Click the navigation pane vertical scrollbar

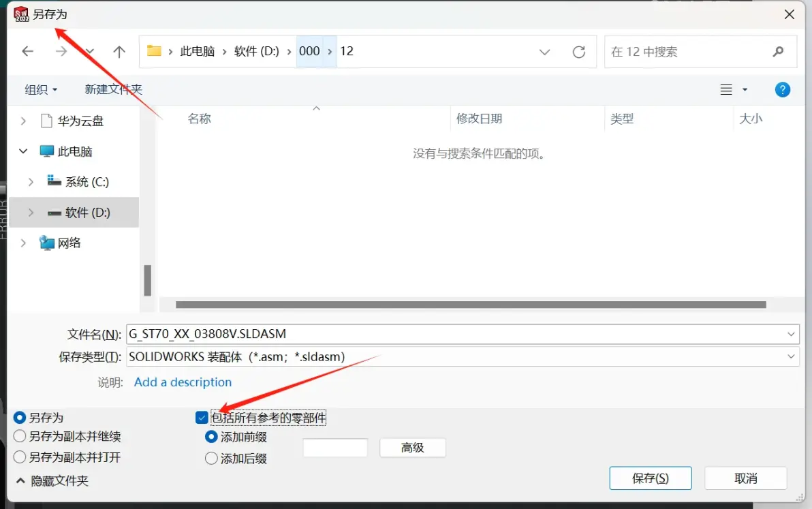[148, 280]
